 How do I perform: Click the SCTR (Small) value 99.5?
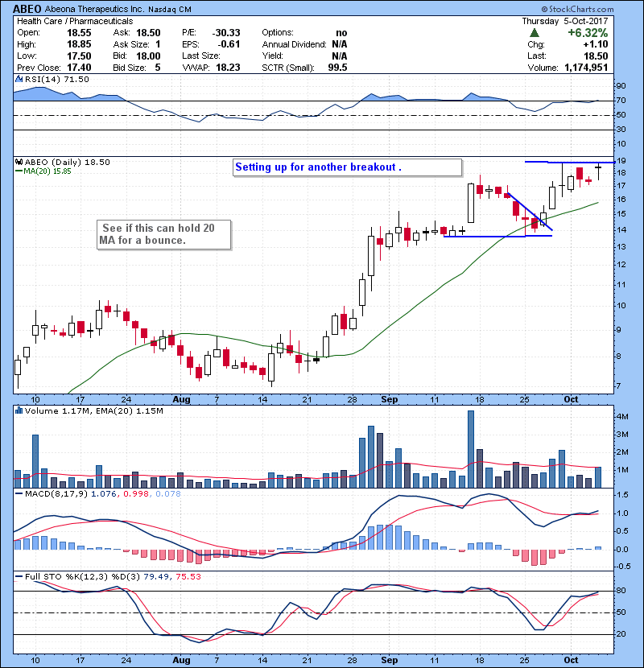[x=337, y=68]
